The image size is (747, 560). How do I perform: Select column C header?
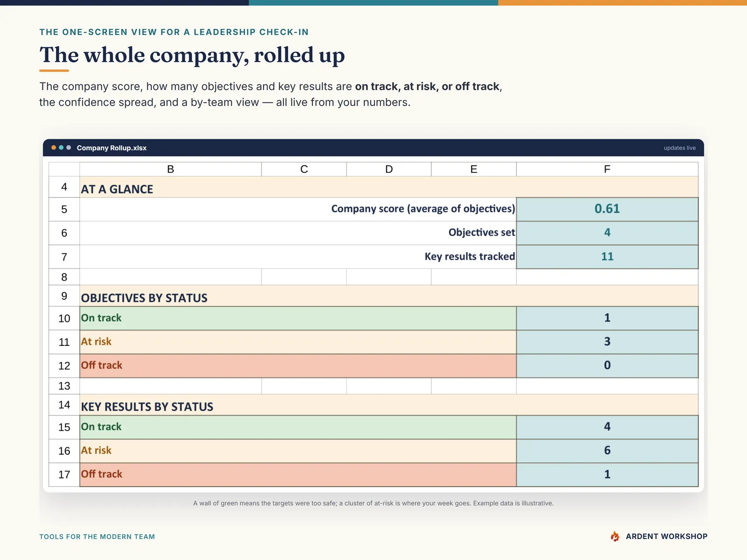(x=304, y=169)
